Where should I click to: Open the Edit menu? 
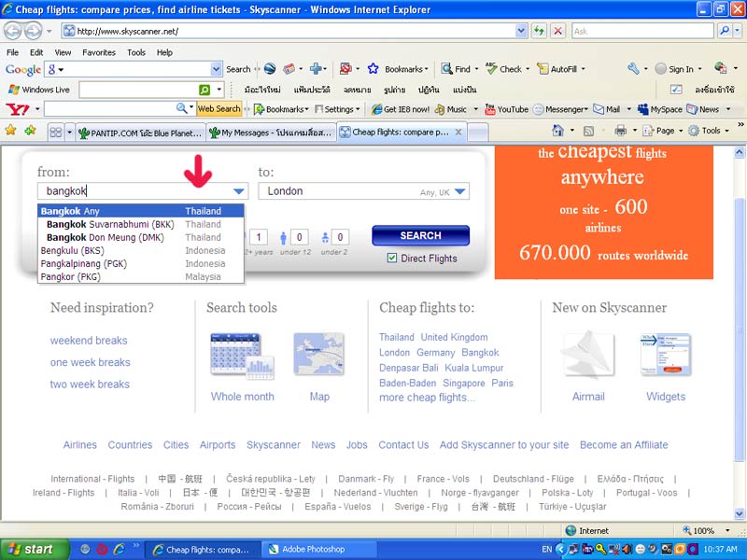coord(36,52)
